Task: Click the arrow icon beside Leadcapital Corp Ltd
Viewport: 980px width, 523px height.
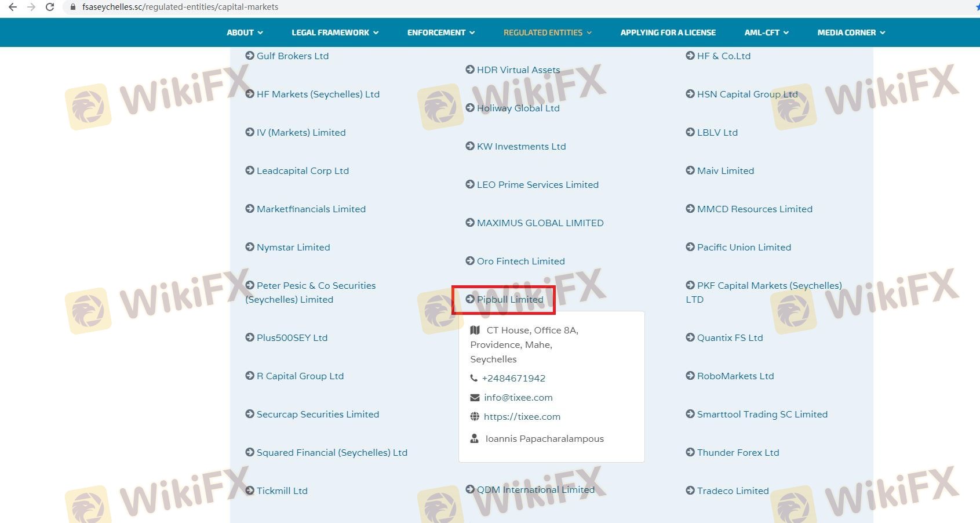Action: pos(250,170)
